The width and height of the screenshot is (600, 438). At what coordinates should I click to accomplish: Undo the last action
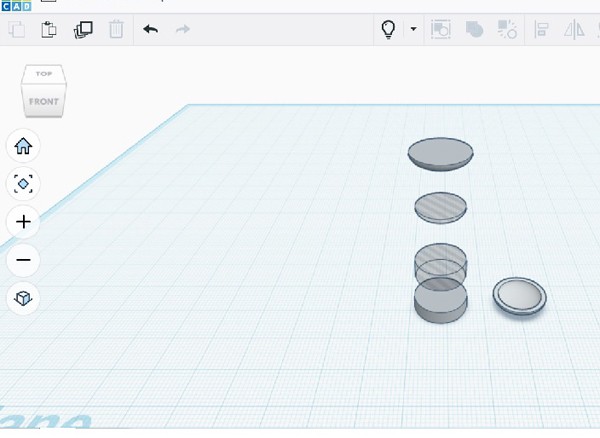click(x=150, y=29)
